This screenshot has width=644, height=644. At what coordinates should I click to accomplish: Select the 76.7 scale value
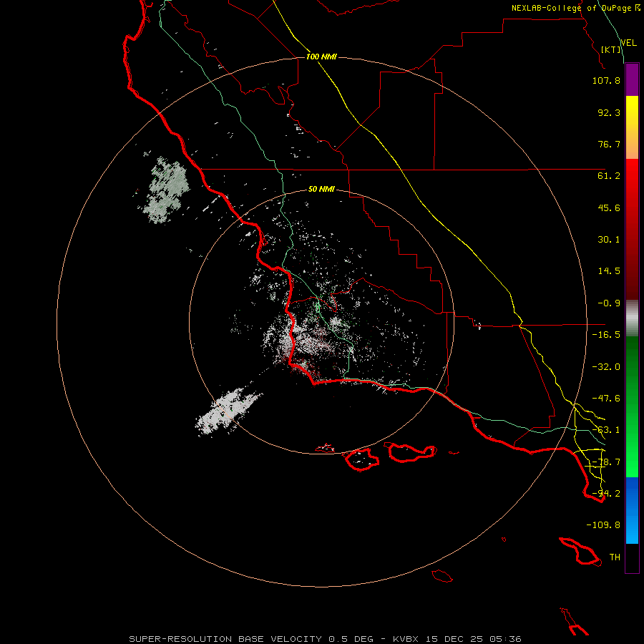click(x=609, y=144)
